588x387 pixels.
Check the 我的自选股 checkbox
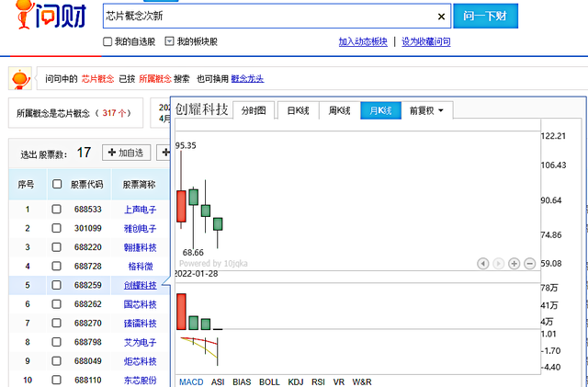click(107, 41)
